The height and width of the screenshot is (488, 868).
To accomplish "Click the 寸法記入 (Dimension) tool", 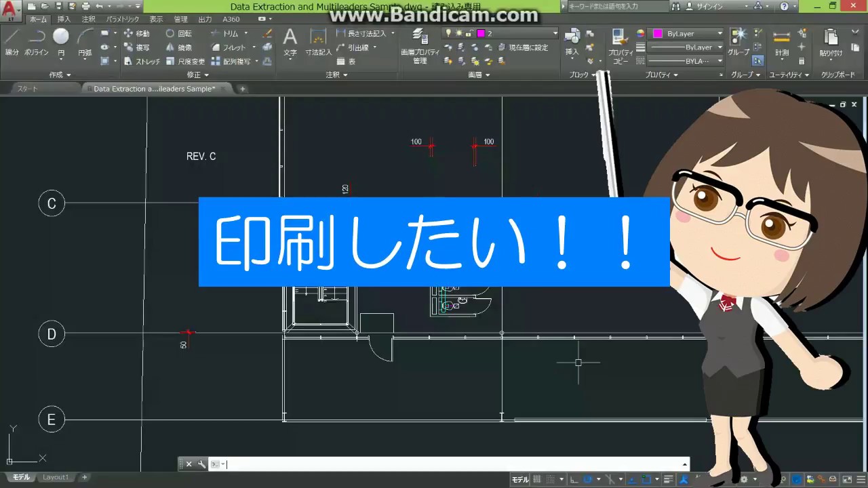I will pyautogui.click(x=318, y=41).
